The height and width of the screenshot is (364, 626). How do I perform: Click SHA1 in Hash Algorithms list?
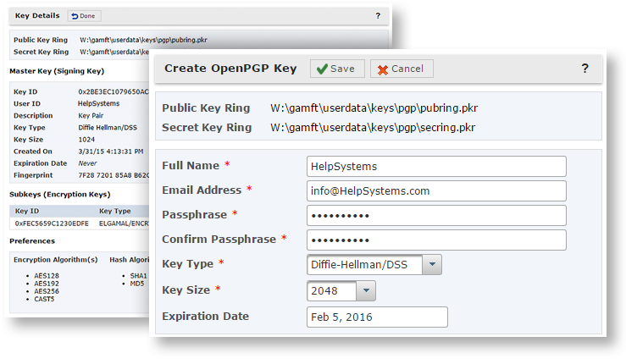click(138, 276)
